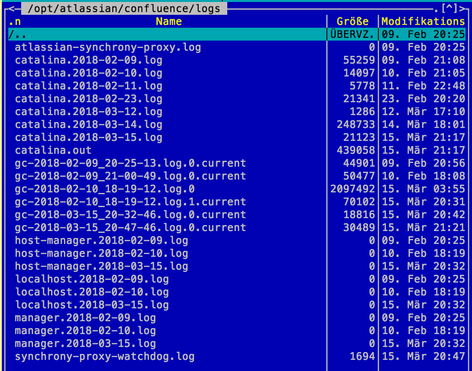472x371 pixels.
Task: Click size value 1286
Action: click(x=362, y=112)
